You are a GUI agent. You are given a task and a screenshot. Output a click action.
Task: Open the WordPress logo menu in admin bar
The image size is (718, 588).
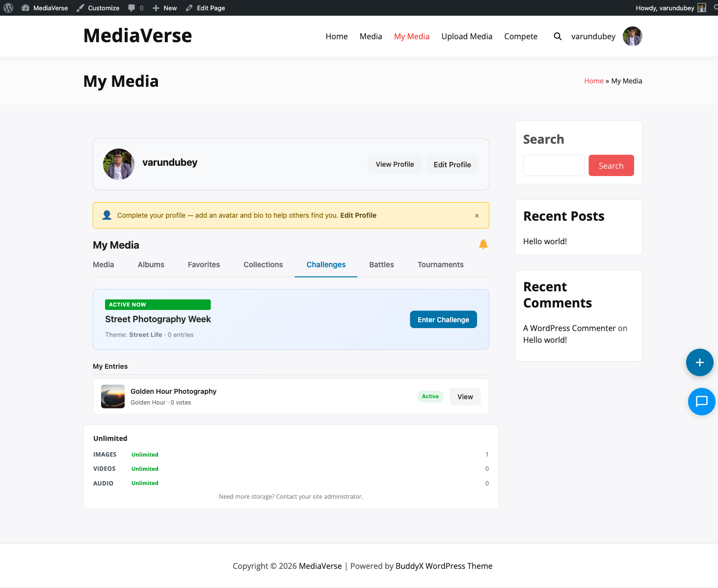click(x=8, y=7)
